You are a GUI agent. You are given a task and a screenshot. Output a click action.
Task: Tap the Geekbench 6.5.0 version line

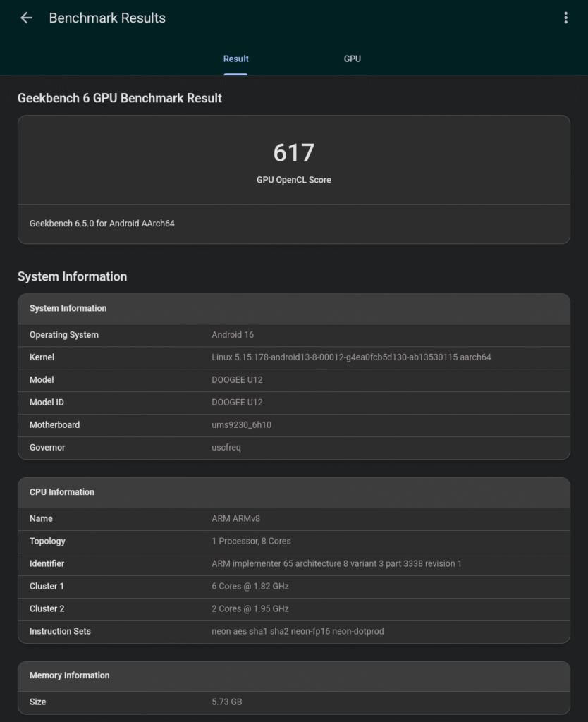pyautogui.click(x=102, y=224)
